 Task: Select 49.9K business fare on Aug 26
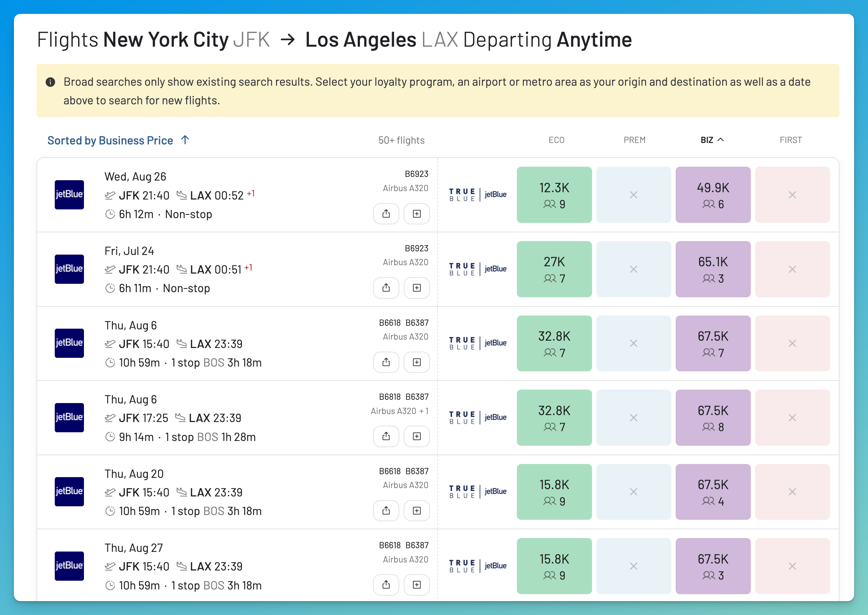coord(713,195)
